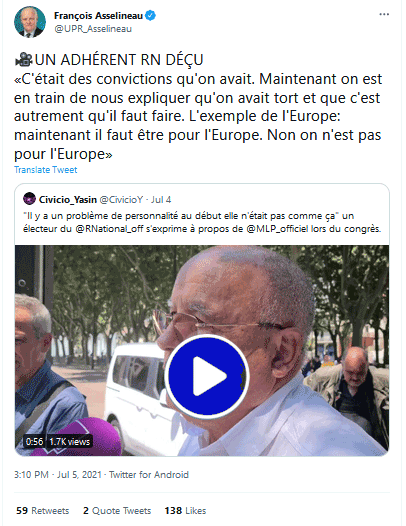406x526 pixels.
Task: Click Civicio_Yasin's small avatar
Action: pyautogui.click(x=30, y=199)
